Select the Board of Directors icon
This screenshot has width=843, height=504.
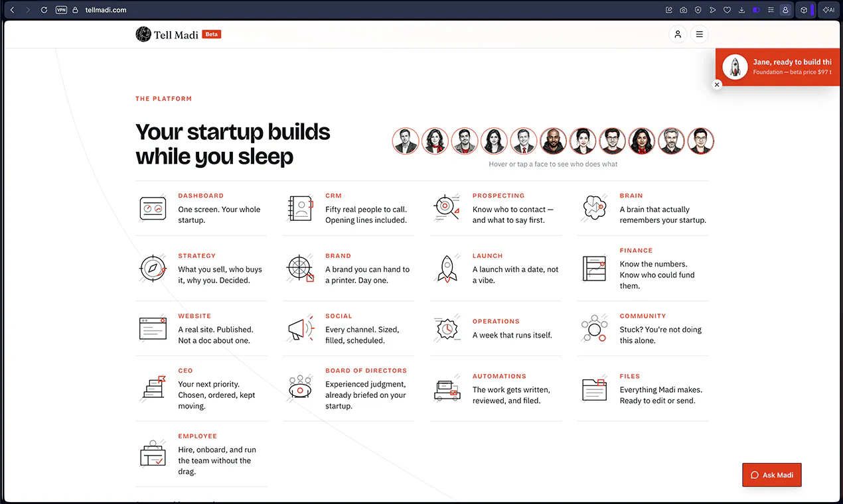click(x=300, y=388)
